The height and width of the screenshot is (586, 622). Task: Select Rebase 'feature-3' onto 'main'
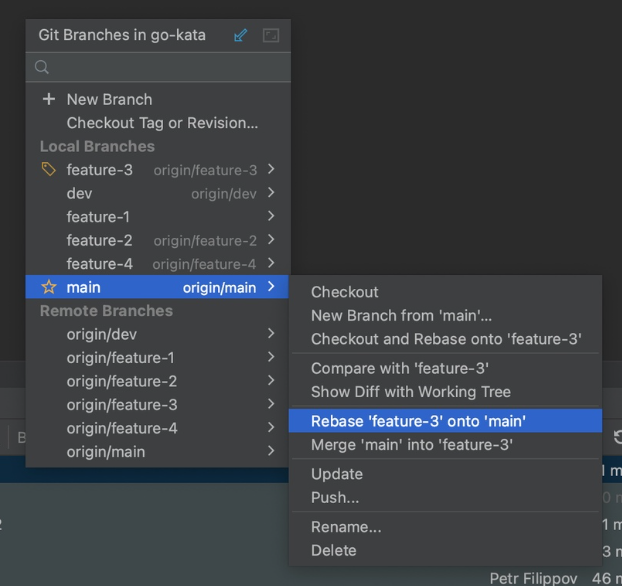coord(418,421)
